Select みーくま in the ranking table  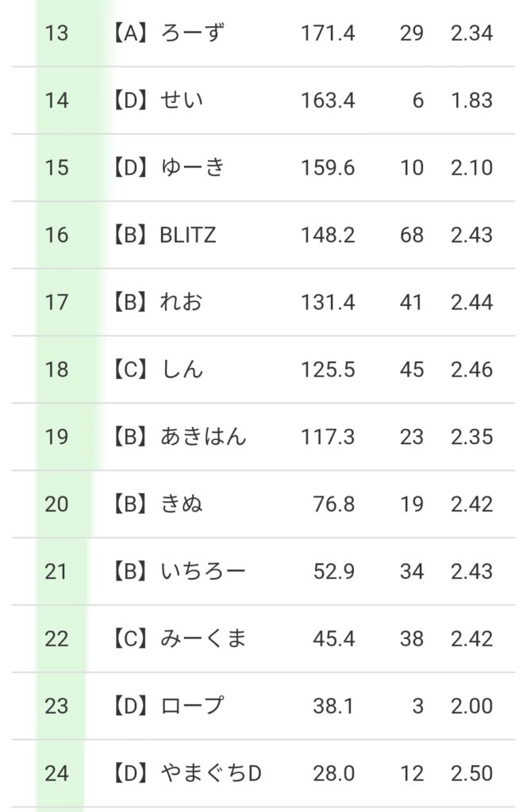[203, 638]
